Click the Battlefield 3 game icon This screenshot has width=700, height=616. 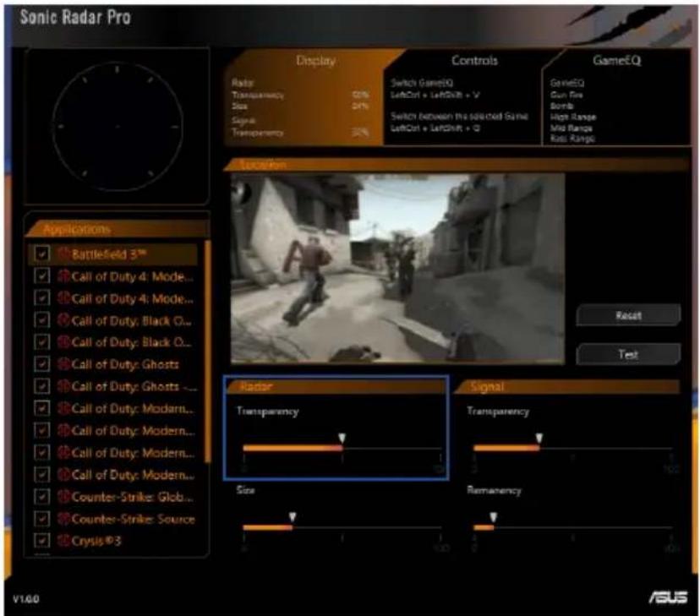click(x=65, y=254)
